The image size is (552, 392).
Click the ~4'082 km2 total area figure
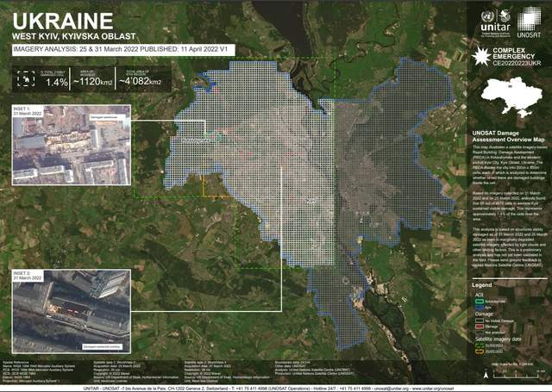click(x=139, y=83)
